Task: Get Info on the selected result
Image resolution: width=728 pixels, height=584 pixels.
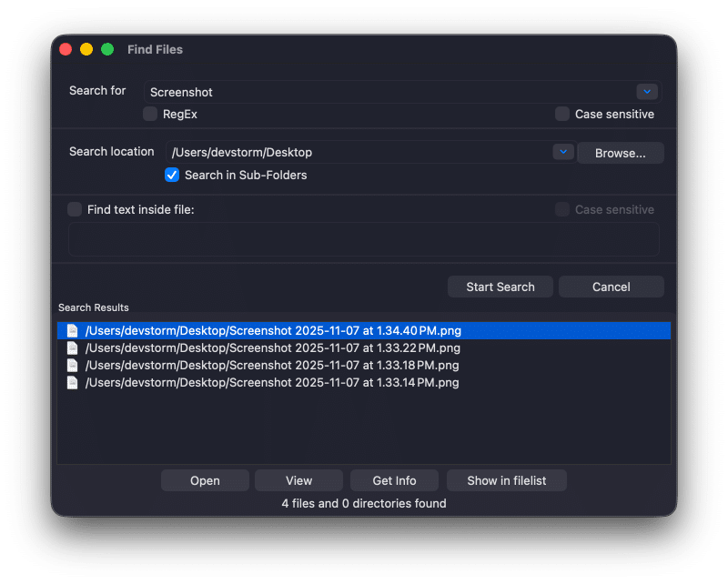Action: 394,480
